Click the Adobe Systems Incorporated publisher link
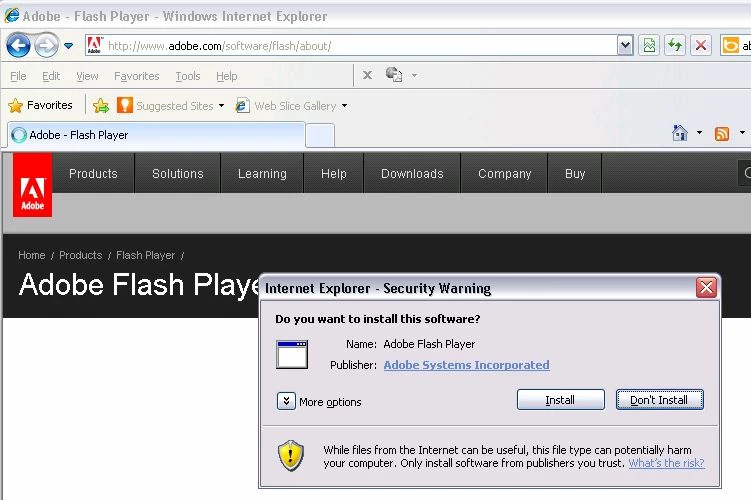The height and width of the screenshot is (500, 751). coord(467,365)
